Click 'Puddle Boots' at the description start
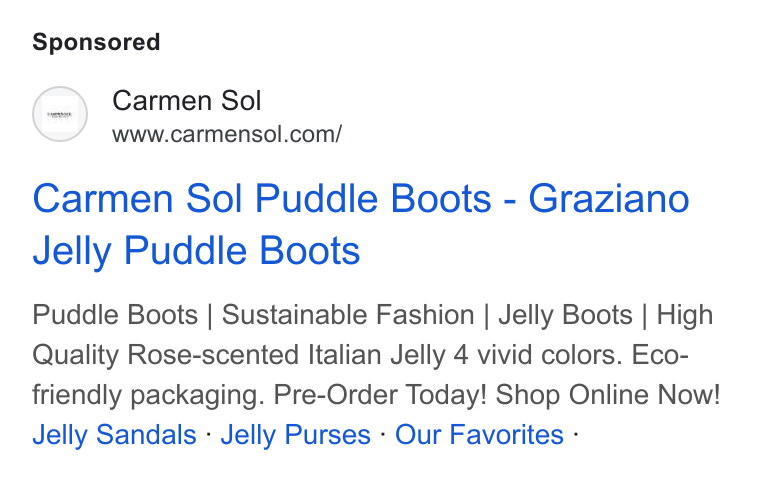Viewport: 760px width, 478px height. 115,315
